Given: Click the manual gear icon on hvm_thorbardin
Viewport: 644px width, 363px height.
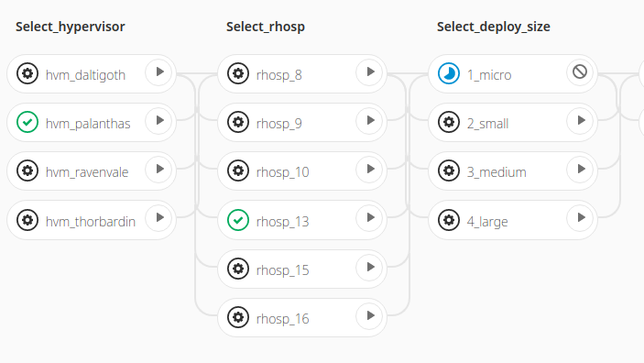Looking at the screenshot, I should pyautogui.click(x=27, y=220).
